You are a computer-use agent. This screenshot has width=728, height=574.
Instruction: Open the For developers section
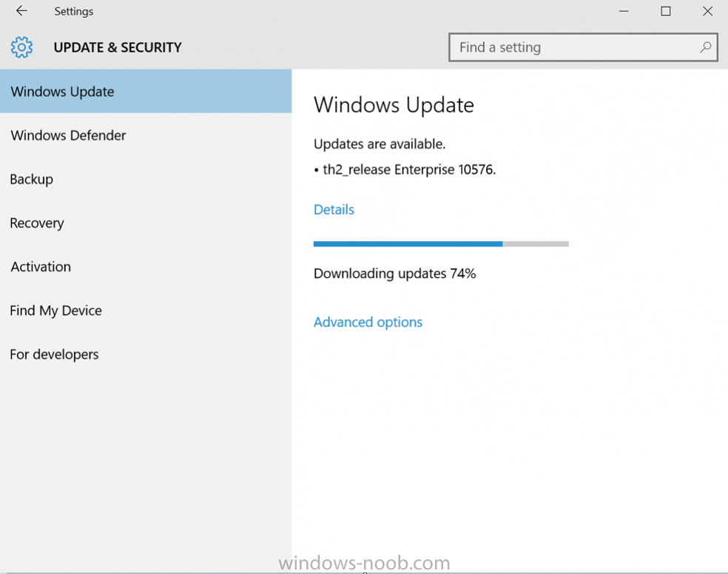tap(146, 354)
